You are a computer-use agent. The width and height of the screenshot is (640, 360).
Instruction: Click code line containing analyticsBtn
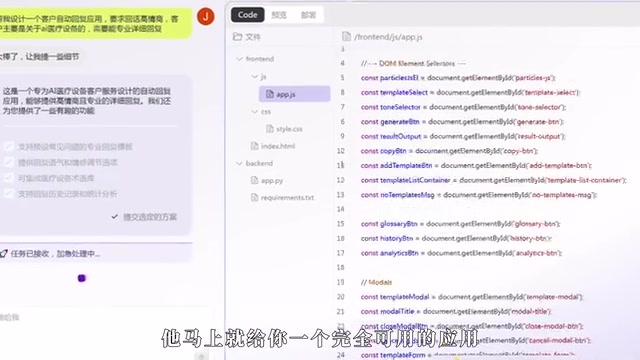pyautogui.click(x=461, y=253)
